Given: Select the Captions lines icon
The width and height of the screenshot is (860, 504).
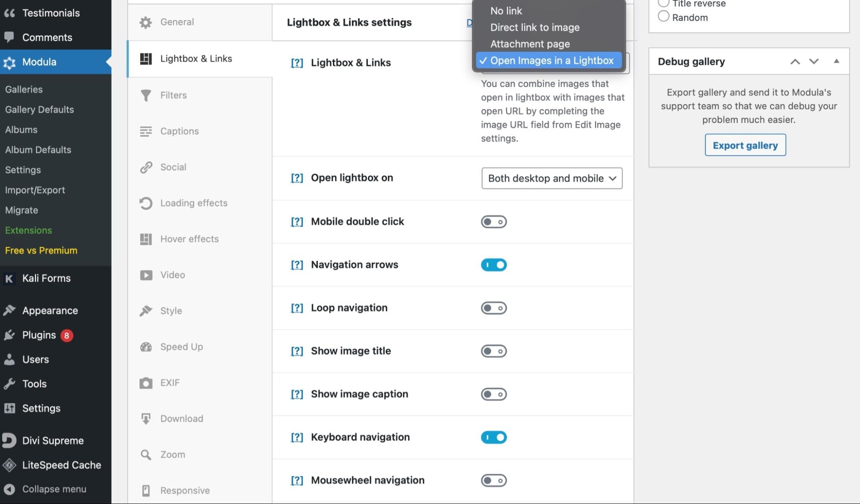Looking at the screenshot, I should 146,131.
